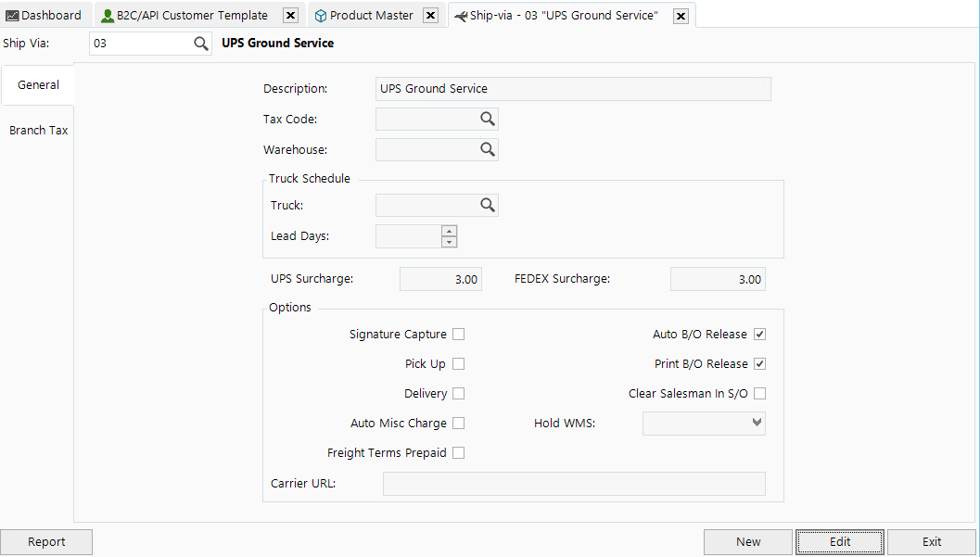
Task: Check the Freight Terms Prepaid box
Action: [x=458, y=452]
